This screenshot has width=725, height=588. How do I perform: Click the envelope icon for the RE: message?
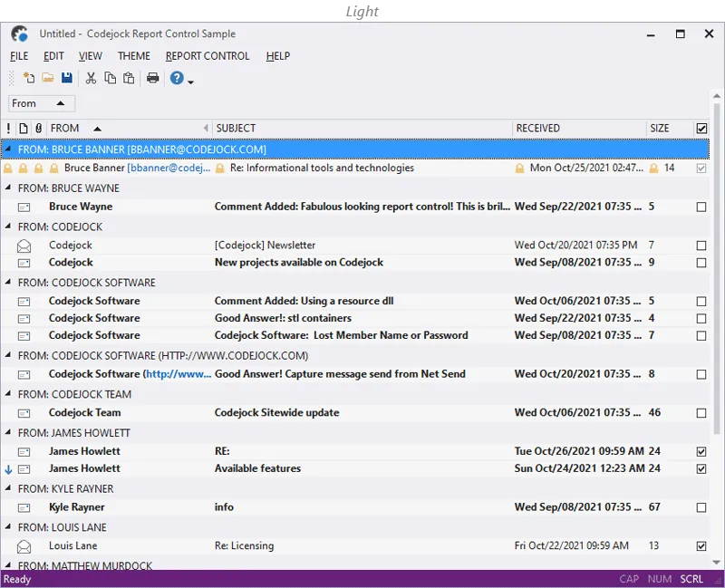24,452
